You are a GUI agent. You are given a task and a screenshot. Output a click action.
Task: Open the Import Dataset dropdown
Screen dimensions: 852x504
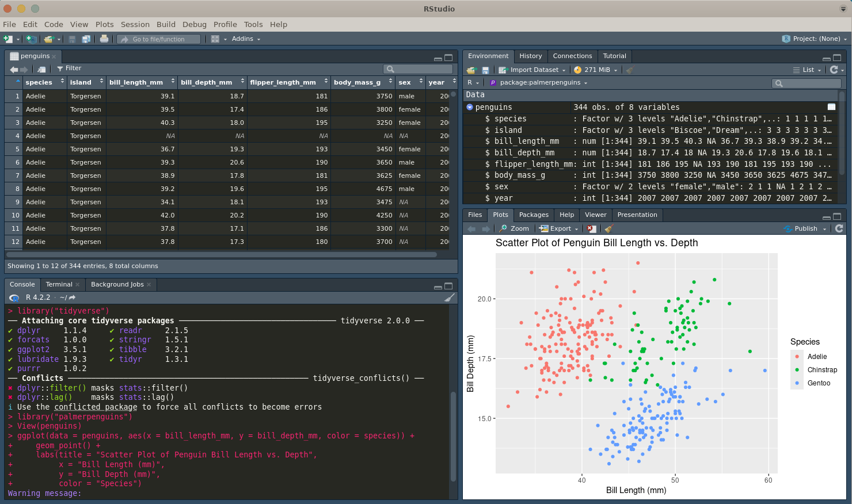point(532,70)
